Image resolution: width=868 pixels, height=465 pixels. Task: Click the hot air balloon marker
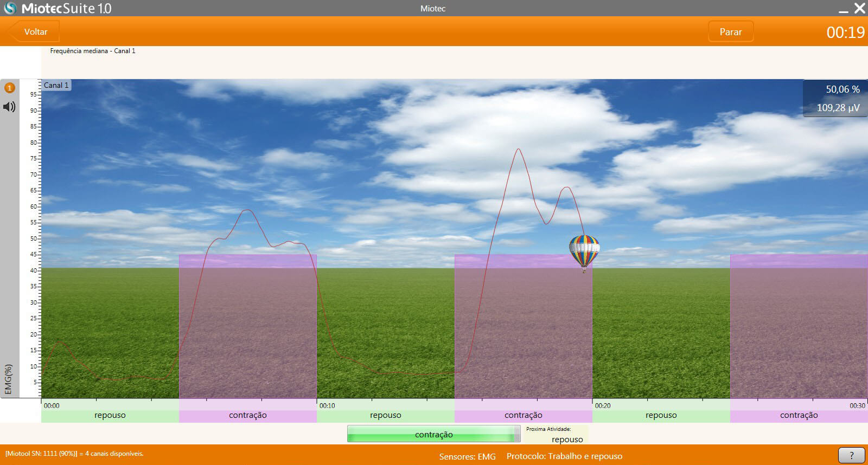pos(584,253)
